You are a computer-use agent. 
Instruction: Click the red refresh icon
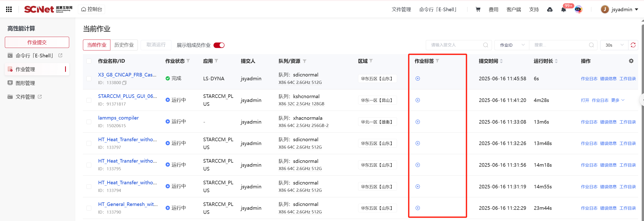point(633,45)
